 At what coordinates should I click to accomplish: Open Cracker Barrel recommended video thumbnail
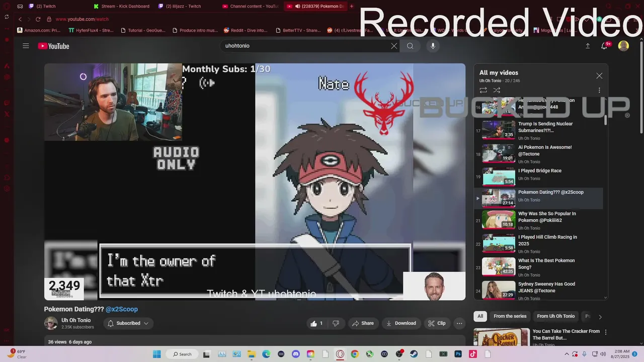point(502,337)
